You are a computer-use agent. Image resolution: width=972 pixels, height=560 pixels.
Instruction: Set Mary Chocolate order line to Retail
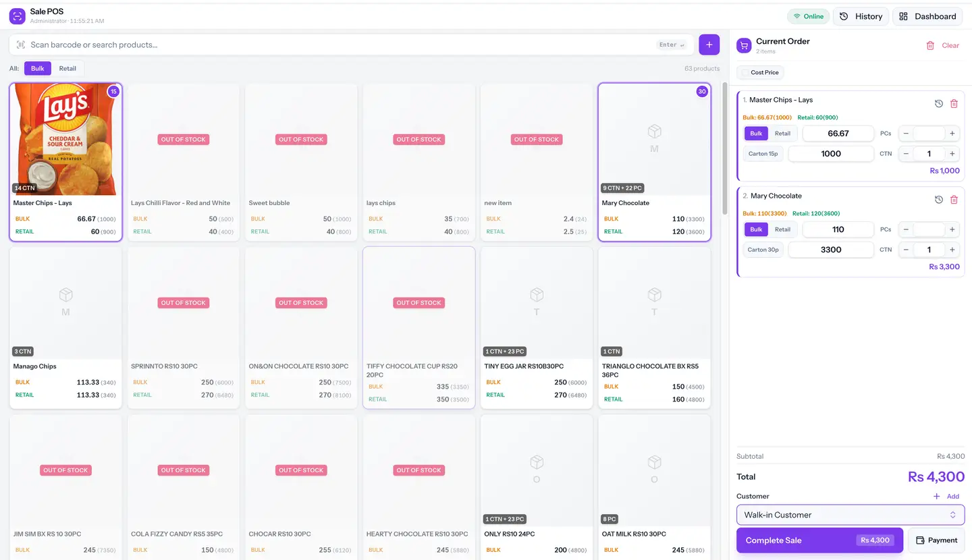click(x=782, y=229)
